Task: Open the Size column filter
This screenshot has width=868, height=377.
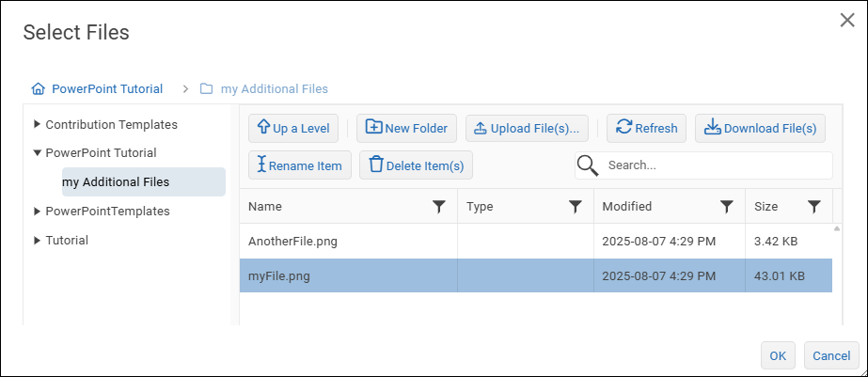Action: [814, 207]
